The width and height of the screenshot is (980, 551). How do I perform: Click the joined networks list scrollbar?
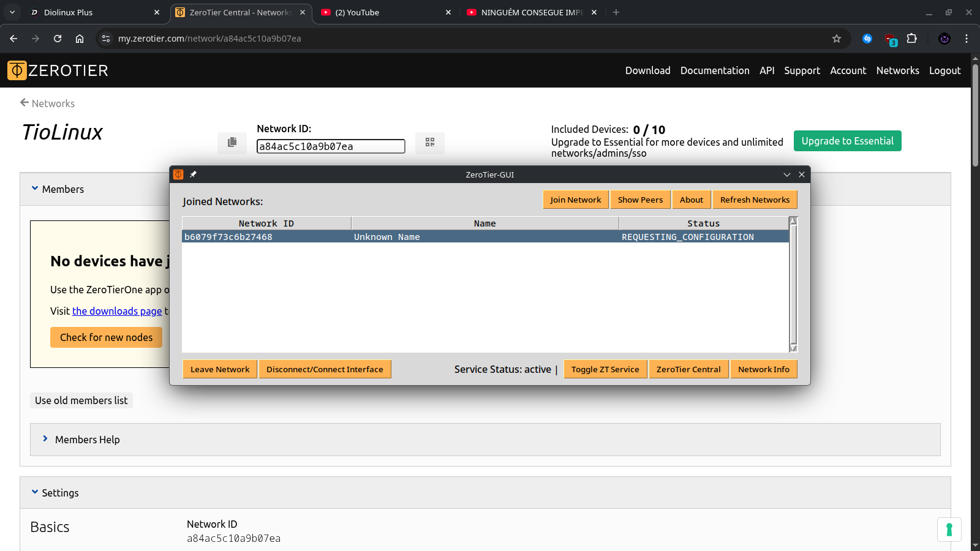tap(793, 285)
